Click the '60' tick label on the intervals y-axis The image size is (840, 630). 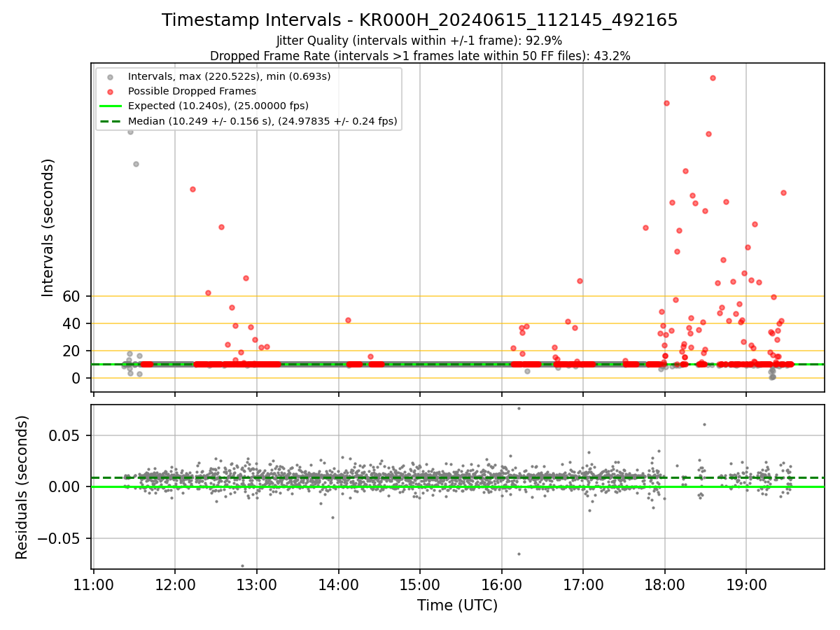71,296
